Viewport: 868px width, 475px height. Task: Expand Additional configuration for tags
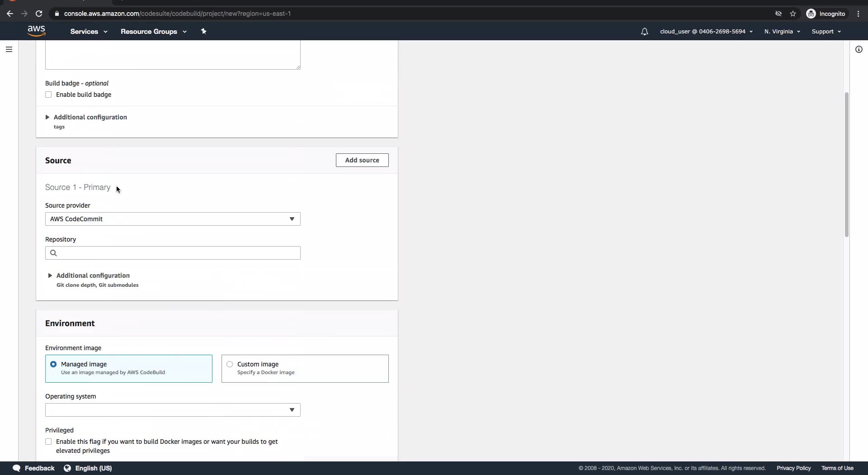[86, 117]
